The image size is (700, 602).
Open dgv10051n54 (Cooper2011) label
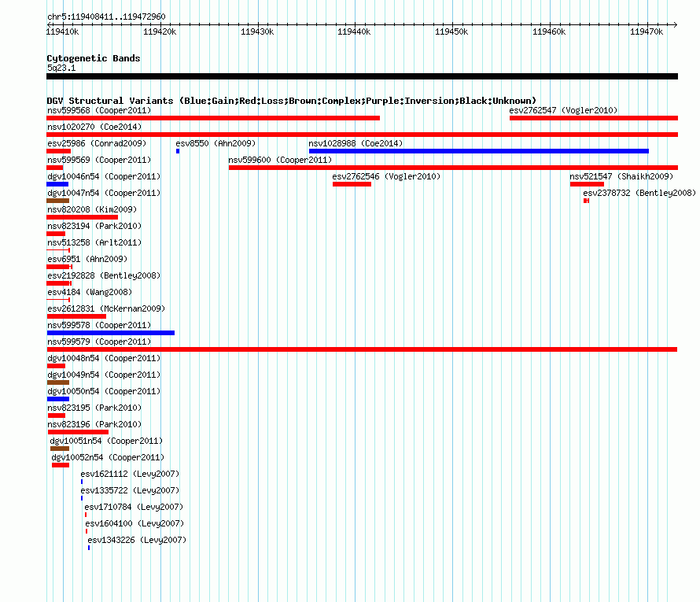(106, 441)
